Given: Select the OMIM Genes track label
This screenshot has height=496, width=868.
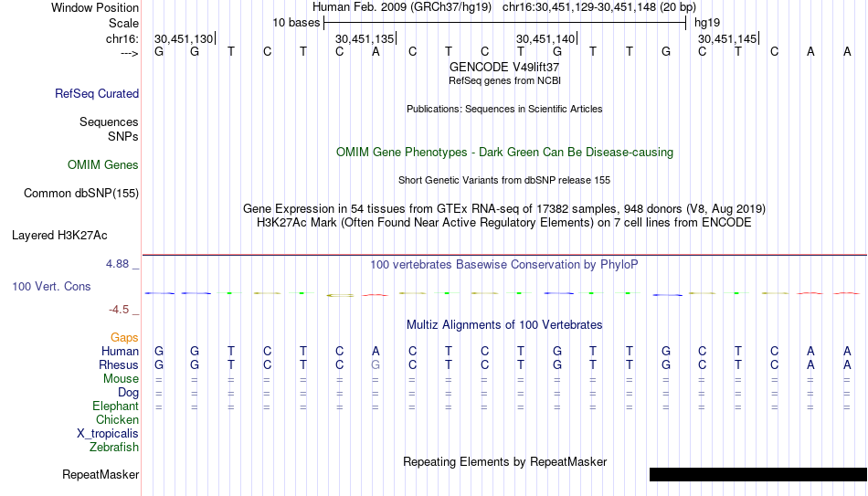Looking at the screenshot, I should [103, 165].
